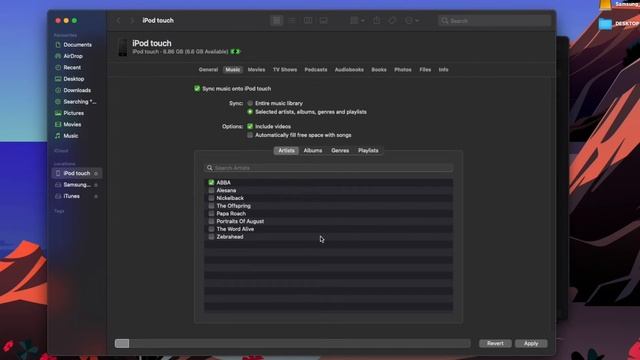
Task: Switch to the Movies tab
Action: tap(256, 70)
